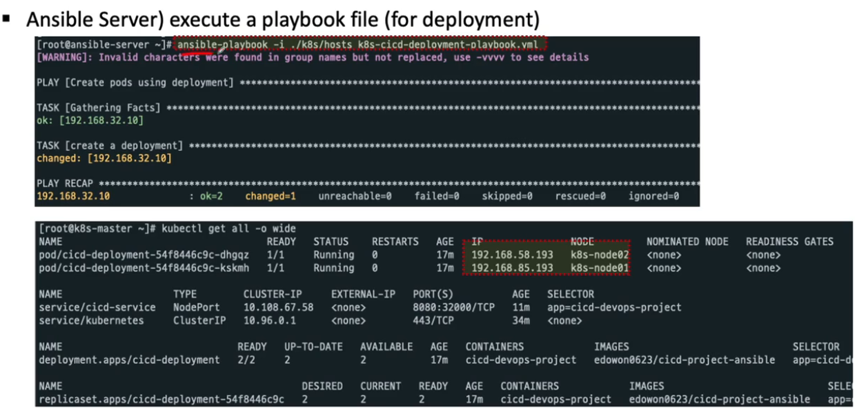Click '34m' age of kubernetes service
This screenshot has width=868, height=420.
(x=521, y=321)
